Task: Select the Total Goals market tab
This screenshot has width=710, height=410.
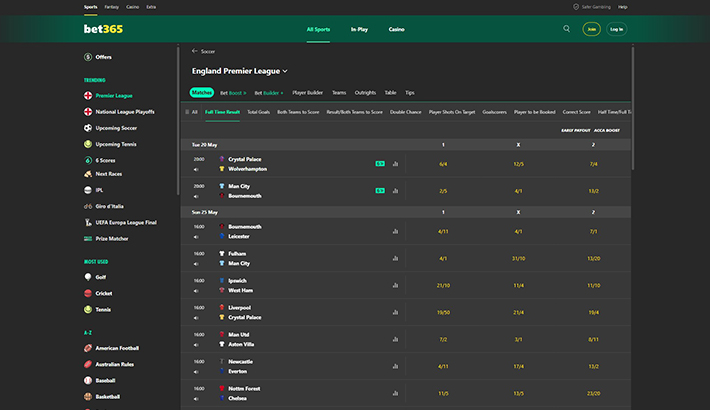Action: click(259, 112)
